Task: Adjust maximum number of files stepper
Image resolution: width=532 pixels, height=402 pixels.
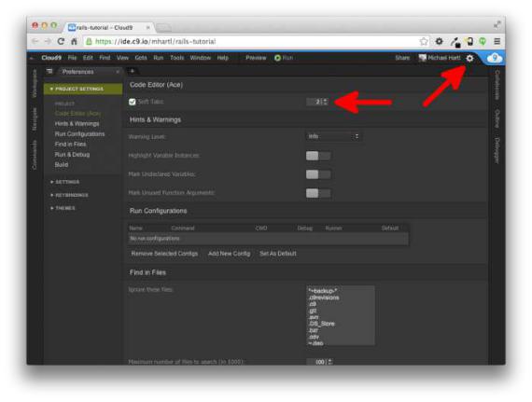Action: pyautogui.click(x=329, y=362)
